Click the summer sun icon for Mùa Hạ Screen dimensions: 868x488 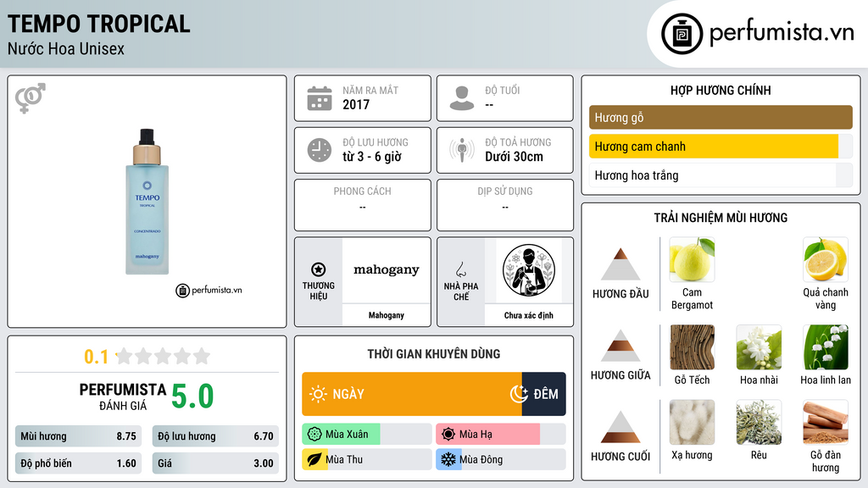(x=448, y=435)
